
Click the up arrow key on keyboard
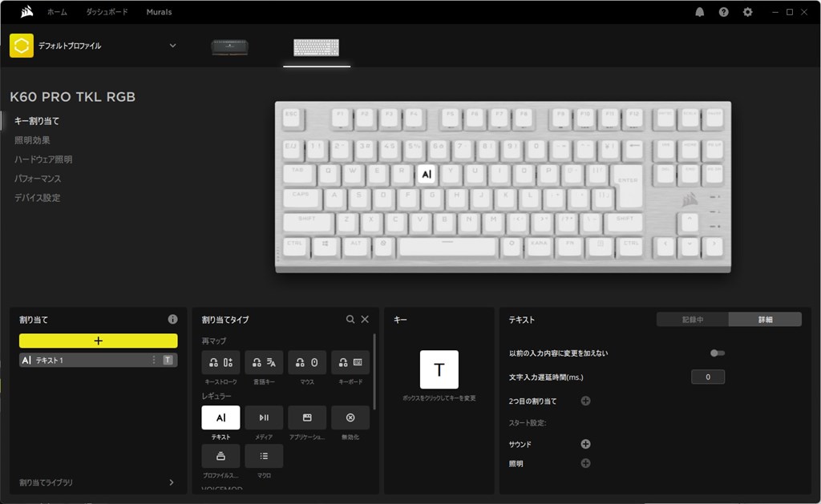(x=689, y=223)
